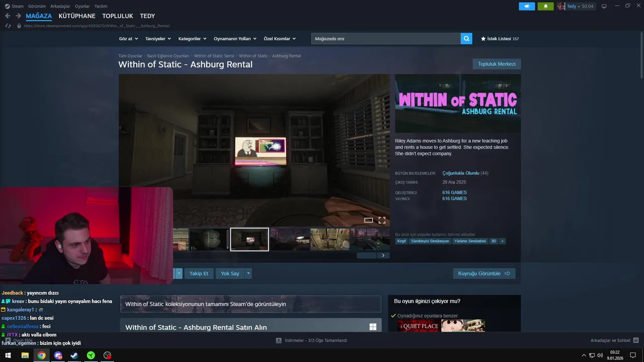Click the magnifier search button
Screen dimensions: 644x362
[x=466, y=39]
